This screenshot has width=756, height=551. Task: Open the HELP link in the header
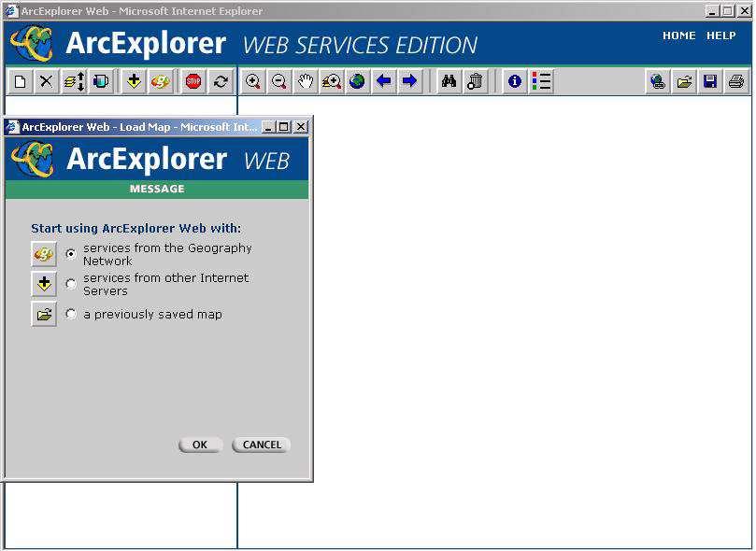(x=720, y=35)
